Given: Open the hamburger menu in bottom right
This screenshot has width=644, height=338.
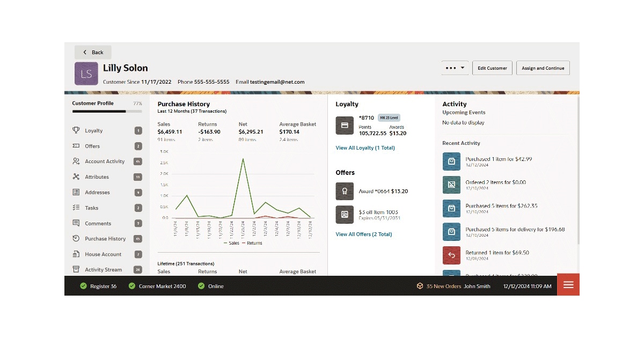Looking at the screenshot, I should [x=568, y=285].
